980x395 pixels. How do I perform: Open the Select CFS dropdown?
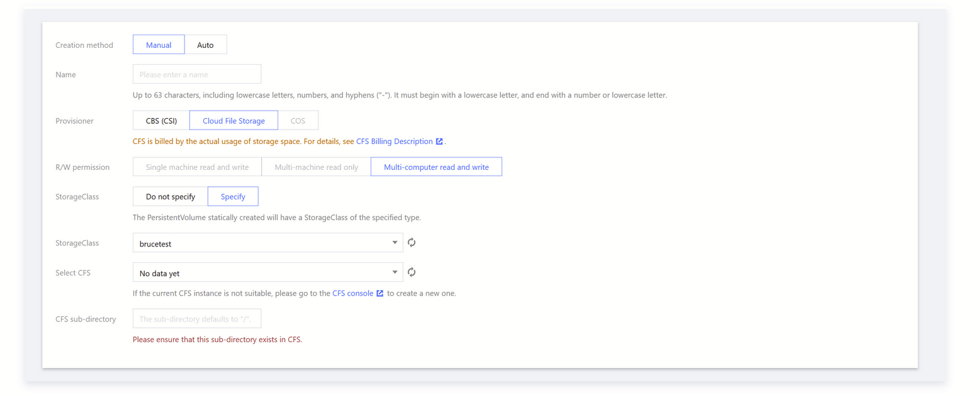click(268, 273)
